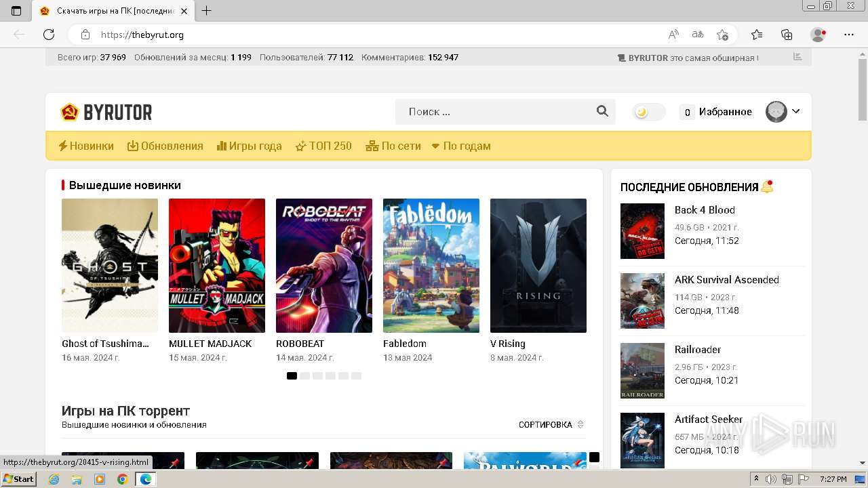
Task: Open the MULLET MADJACK cover image
Action: [217, 266]
